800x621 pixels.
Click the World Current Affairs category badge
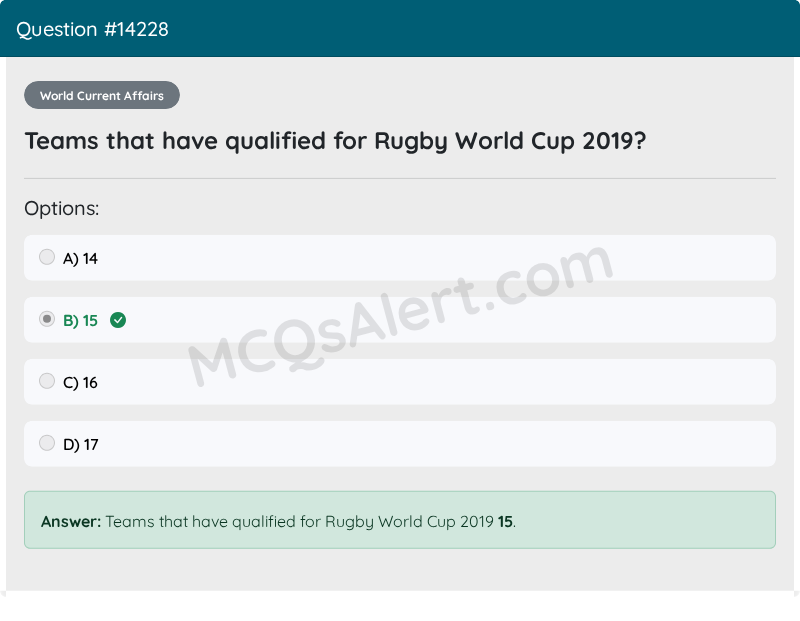[101, 95]
